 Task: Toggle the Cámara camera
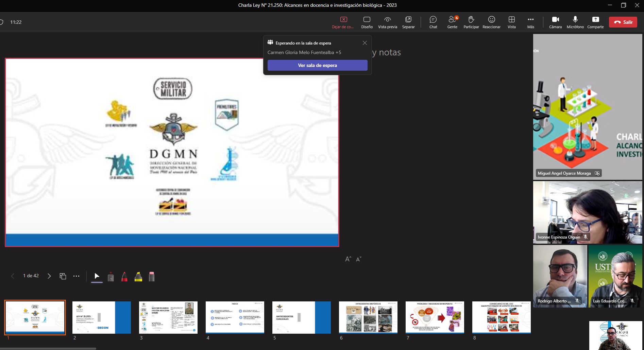(555, 22)
